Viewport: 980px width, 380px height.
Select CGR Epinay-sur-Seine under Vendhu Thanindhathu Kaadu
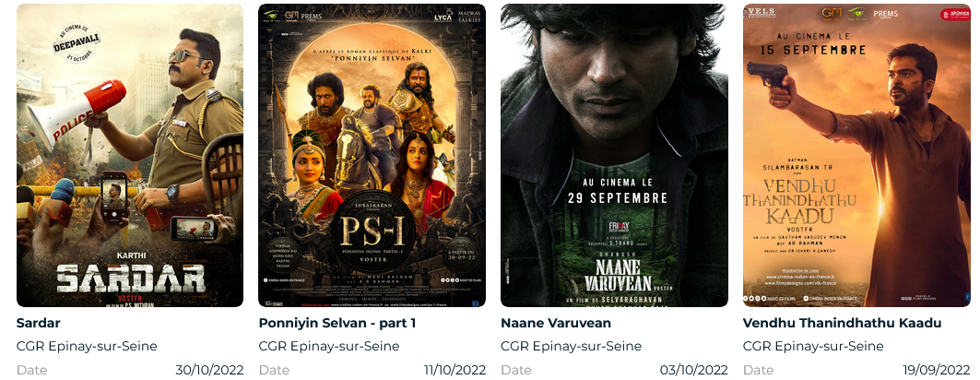pyautogui.click(x=813, y=346)
